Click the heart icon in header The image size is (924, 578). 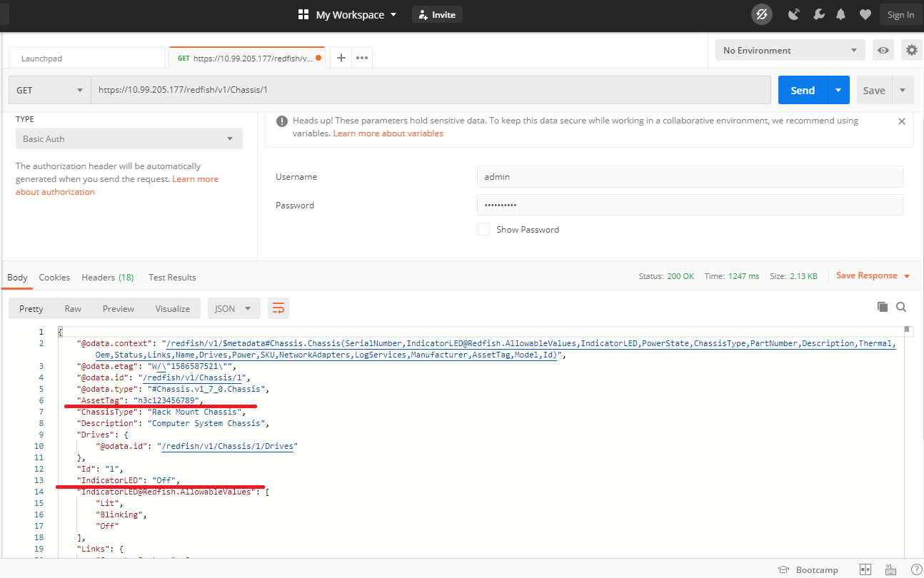tap(865, 14)
